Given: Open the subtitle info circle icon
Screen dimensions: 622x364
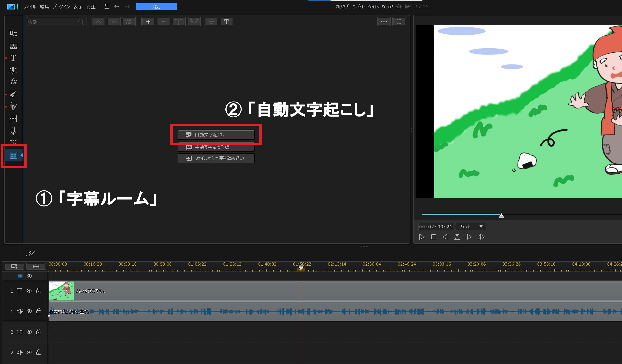Looking at the screenshot, I should point(399,22).
